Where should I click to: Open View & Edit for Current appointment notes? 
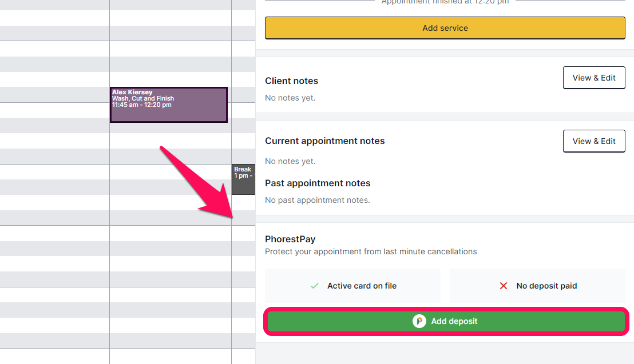click(594, 141)
